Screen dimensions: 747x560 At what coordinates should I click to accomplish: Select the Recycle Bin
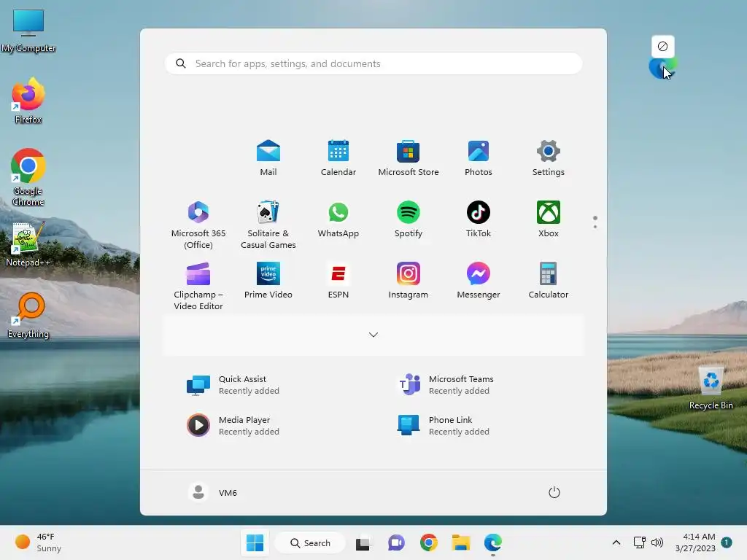[x=711, y=386]
